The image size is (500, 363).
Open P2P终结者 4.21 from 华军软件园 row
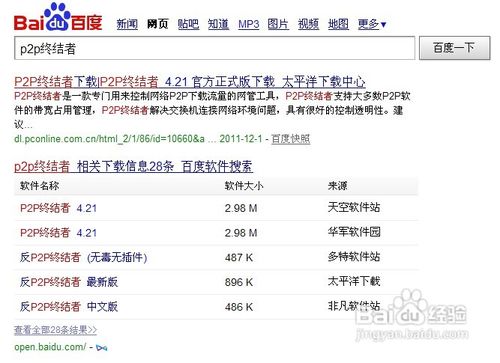58,233
